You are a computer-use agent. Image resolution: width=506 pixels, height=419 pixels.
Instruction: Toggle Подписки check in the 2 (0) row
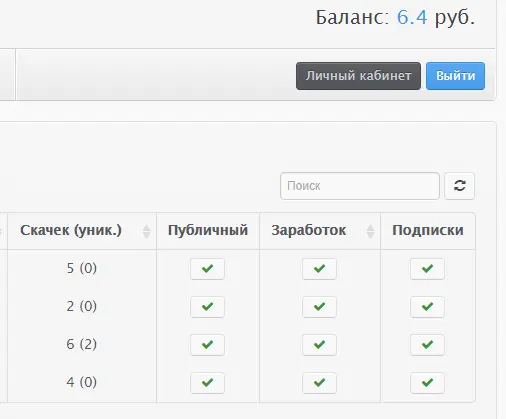point(427,307)
